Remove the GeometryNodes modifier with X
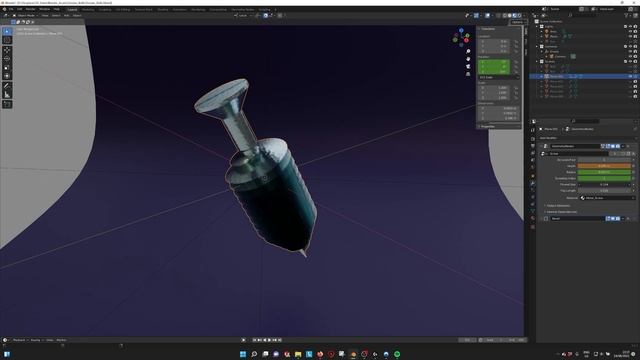Image resolution: width=640 pixels, height=360 pixels. [628, 146]
